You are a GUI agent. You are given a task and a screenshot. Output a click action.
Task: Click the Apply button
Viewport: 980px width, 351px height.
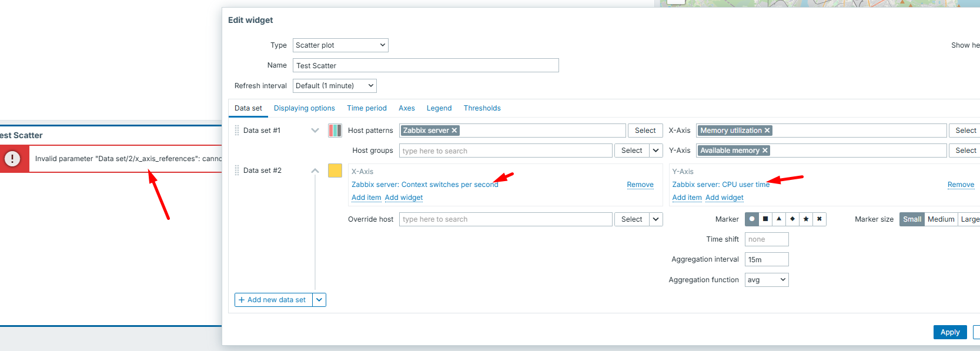949,332
